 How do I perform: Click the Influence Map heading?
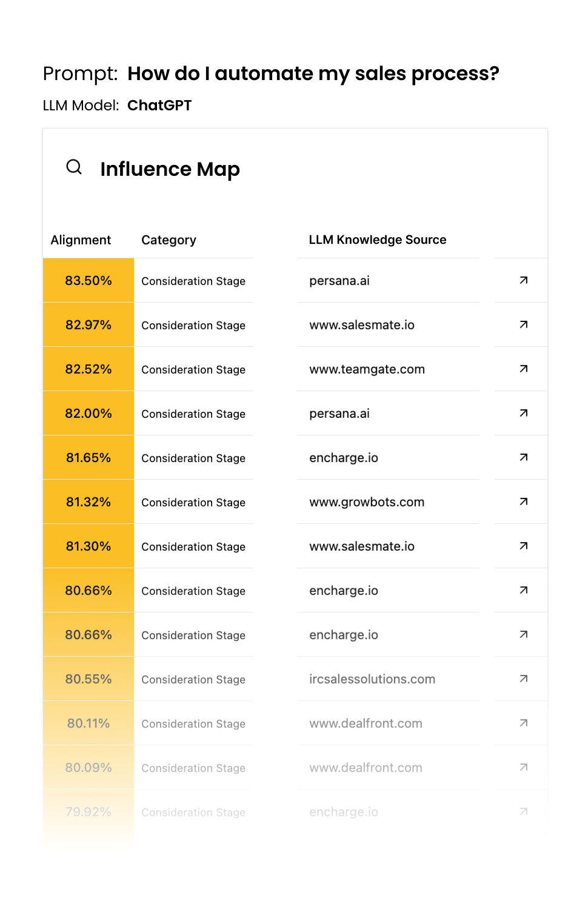[x=170, y=169]
